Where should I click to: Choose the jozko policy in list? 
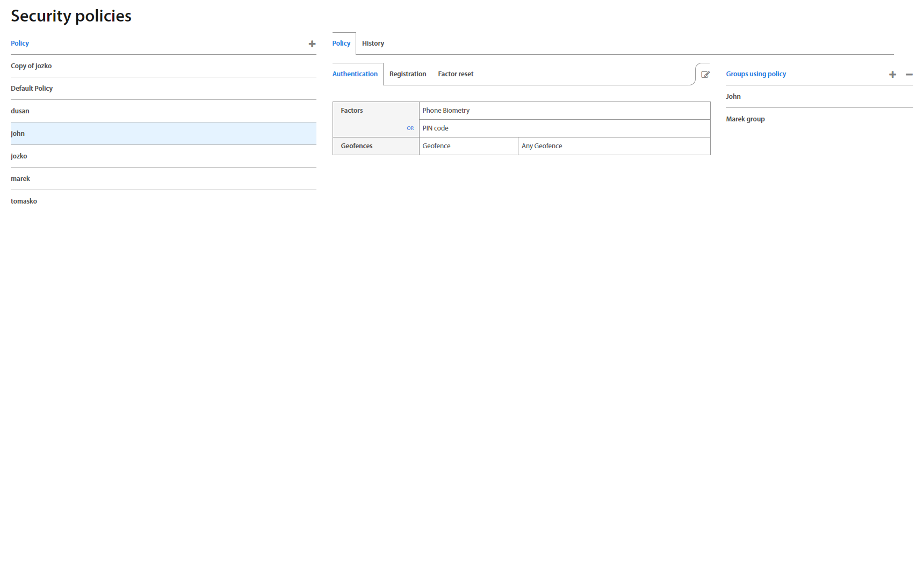(x=19, y=156)
